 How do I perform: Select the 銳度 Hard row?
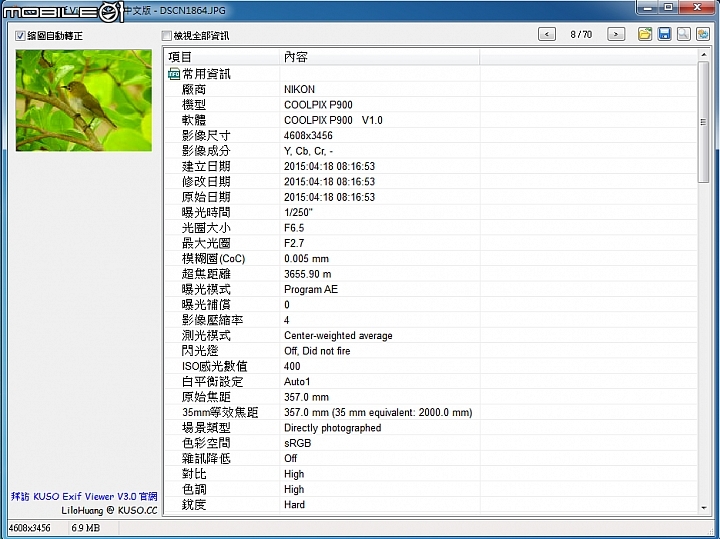431,505
